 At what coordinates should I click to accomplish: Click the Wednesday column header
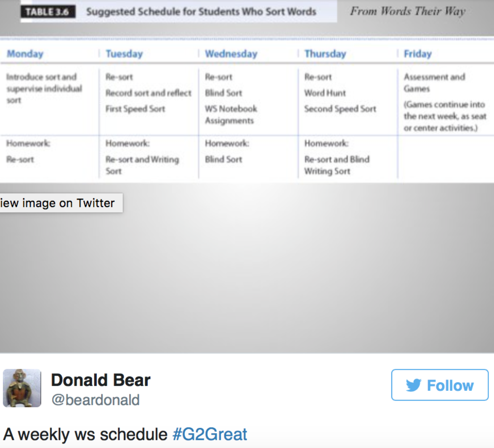(231, 53)
